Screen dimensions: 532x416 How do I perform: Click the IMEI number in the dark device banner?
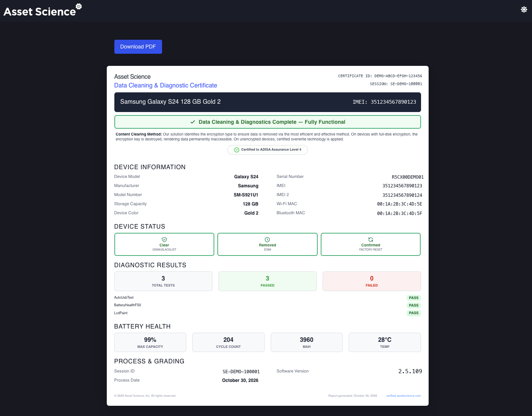click(393, 102)
